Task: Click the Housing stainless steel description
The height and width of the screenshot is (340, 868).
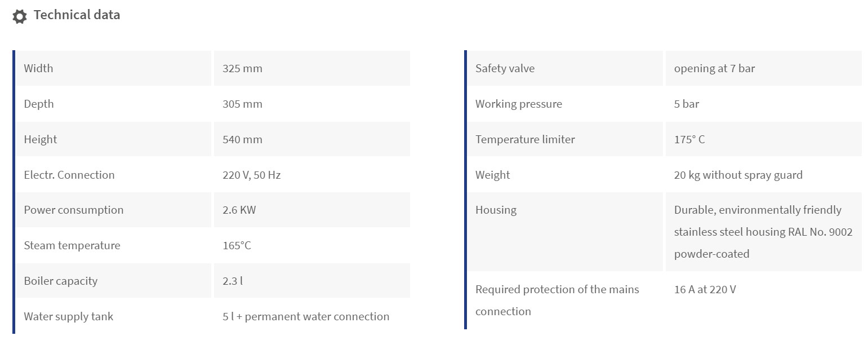Action: coord(763,232)
